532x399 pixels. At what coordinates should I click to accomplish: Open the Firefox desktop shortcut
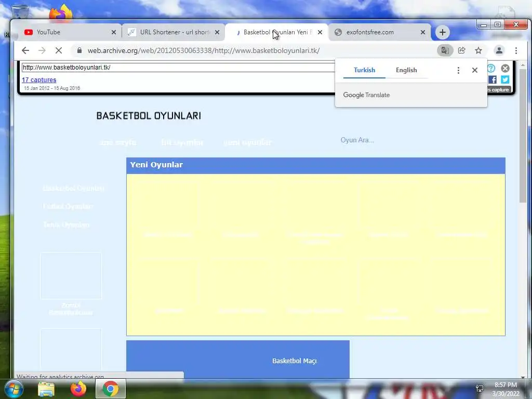(61, 13)
